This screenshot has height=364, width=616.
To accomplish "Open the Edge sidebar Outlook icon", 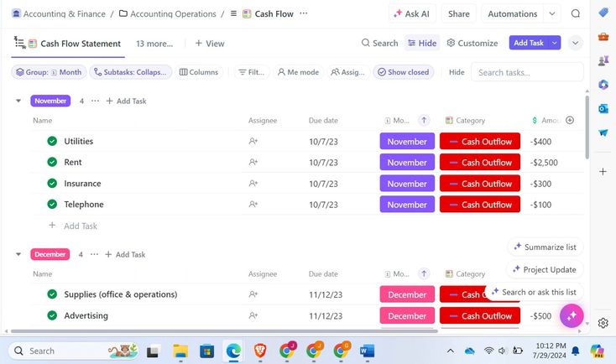I will (603, 108).
